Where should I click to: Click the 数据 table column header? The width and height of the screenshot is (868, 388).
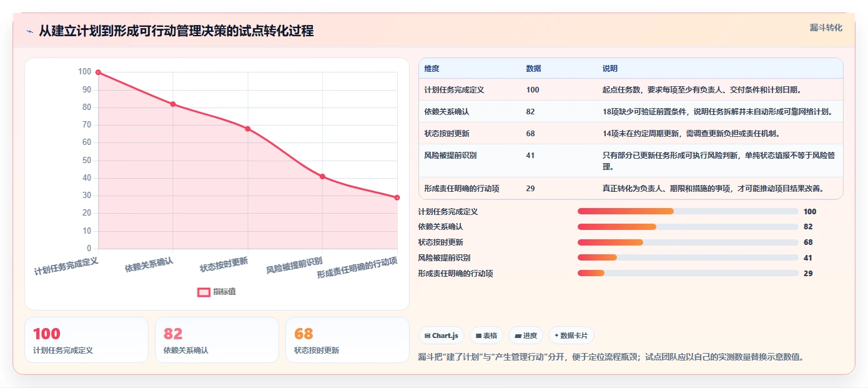[x=534, y=69]
